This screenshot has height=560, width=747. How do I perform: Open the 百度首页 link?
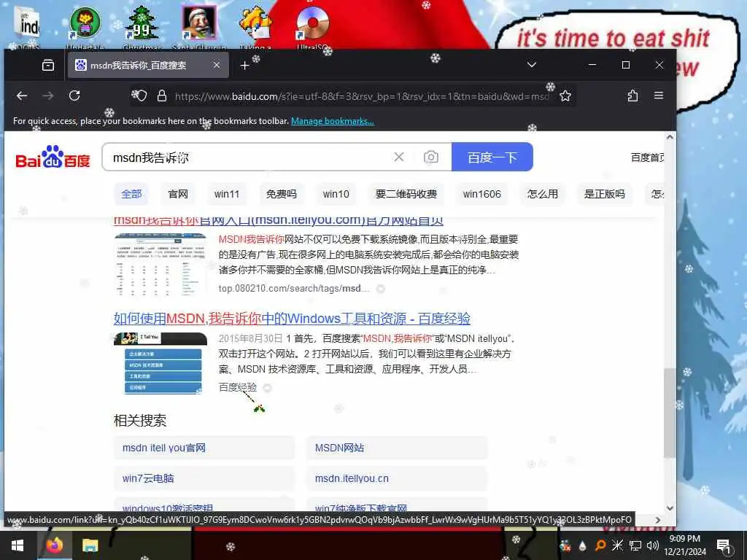pyautogui.click(x=647, y=157)
